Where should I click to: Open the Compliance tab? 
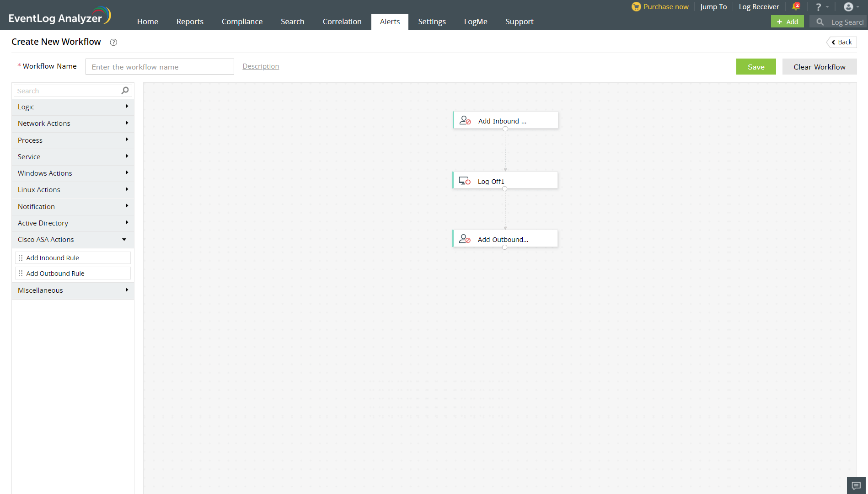(x=242, y=21)
